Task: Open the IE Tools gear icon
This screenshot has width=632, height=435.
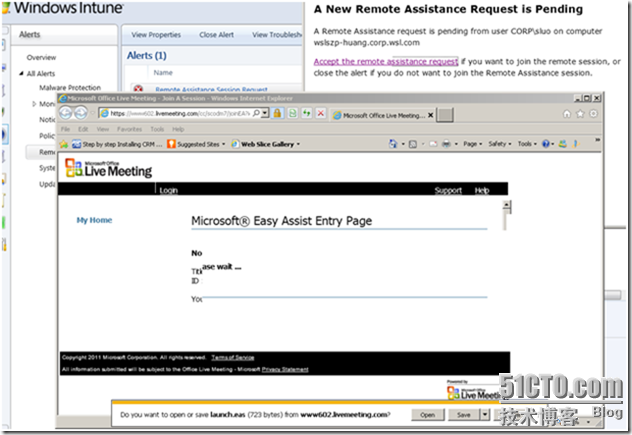Action: click(x=593, y=114)
